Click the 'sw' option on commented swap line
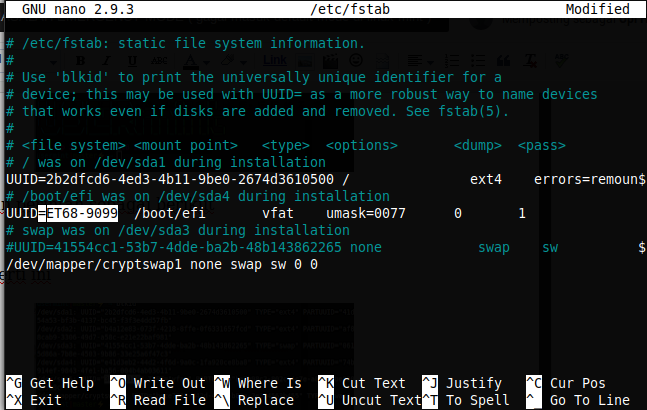This screenshot has height=410, width=647. pyautogui.click(x=550, y=247)
